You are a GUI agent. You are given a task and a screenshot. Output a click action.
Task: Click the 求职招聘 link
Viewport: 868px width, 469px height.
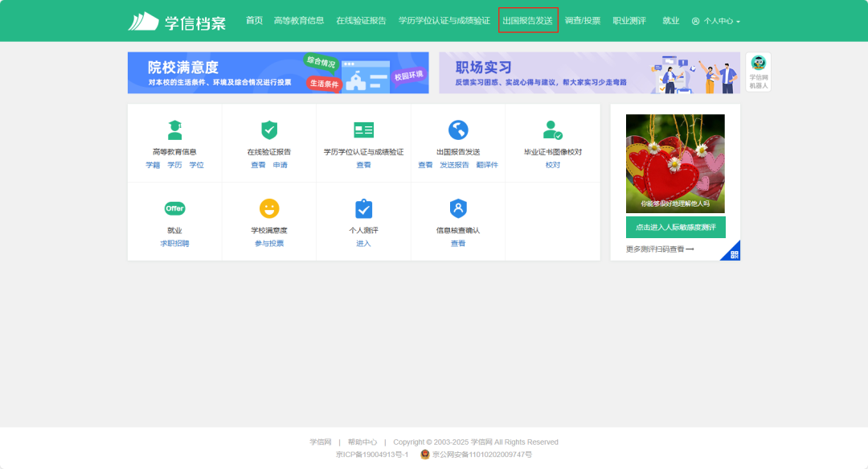(x=175, y=244)
